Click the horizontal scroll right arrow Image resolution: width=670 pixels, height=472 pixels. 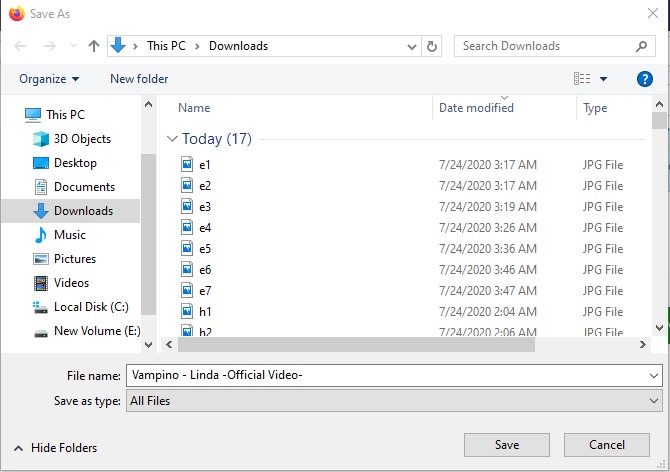coord(643,344)
